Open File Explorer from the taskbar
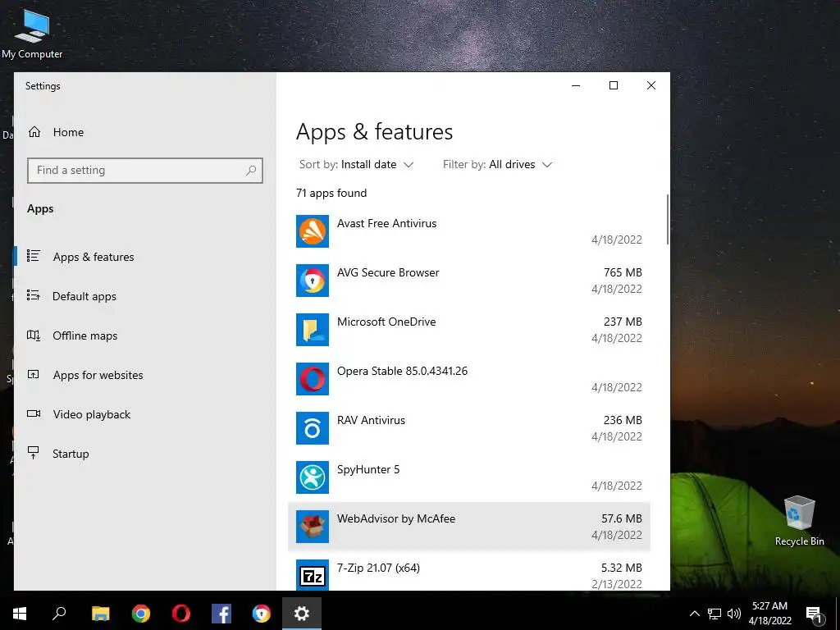Screen dimensions: 840x630 point(100,614)
